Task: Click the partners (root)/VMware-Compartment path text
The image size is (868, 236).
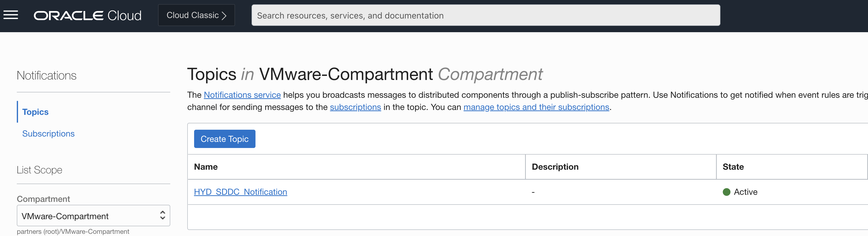Action: [x=73, y=232]
